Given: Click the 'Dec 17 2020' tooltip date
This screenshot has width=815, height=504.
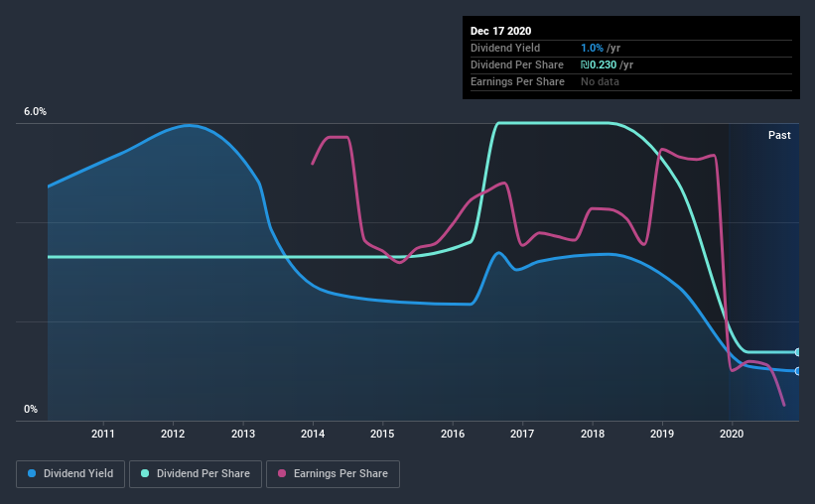Looking at the screenshot, I should pos(500,31).
